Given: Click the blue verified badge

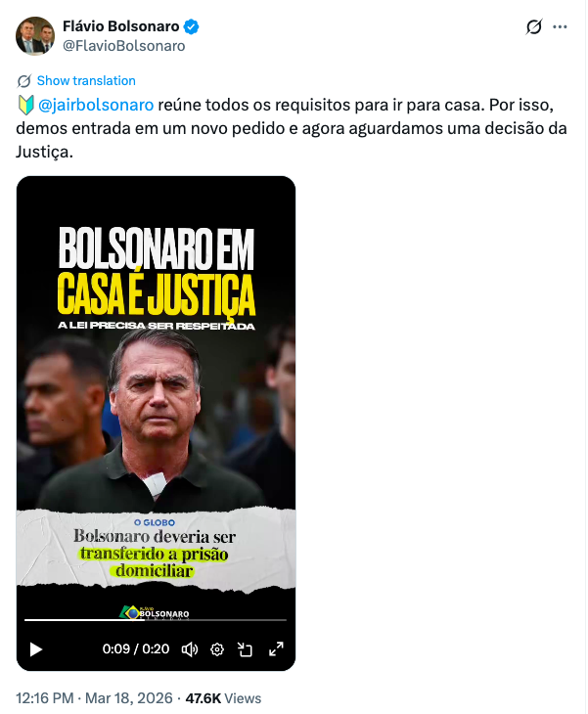Looking at the screenshot, I should (x=191, y=26).
